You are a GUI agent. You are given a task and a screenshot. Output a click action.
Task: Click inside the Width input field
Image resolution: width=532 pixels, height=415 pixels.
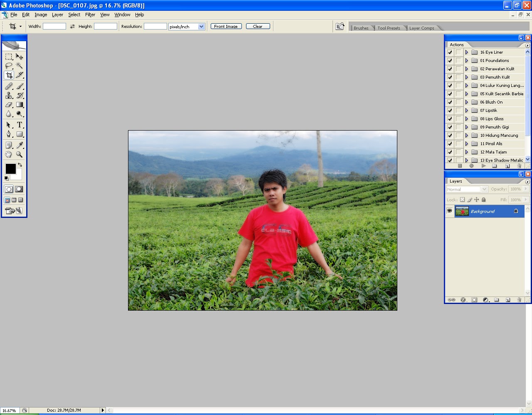coord(54,26)
